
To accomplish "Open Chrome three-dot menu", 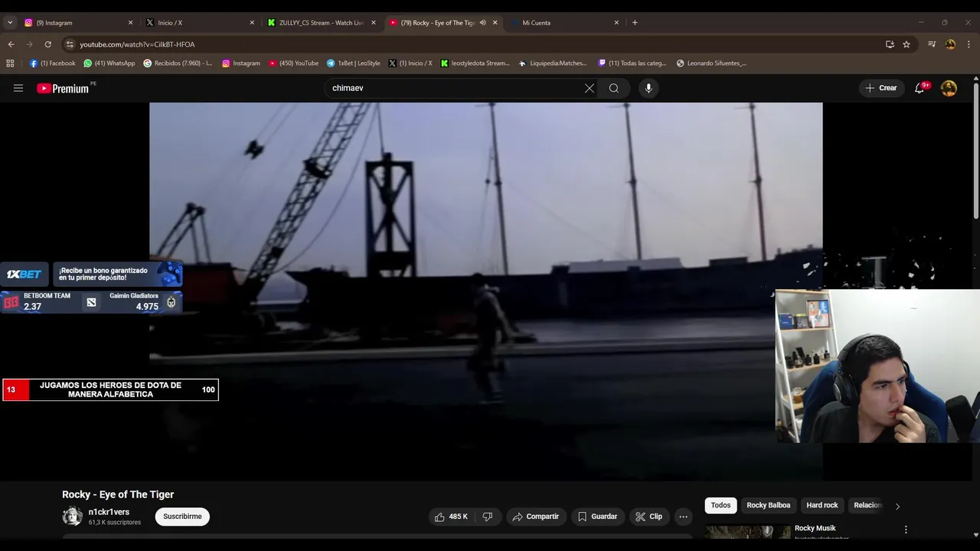I will (x=969, y=44).
